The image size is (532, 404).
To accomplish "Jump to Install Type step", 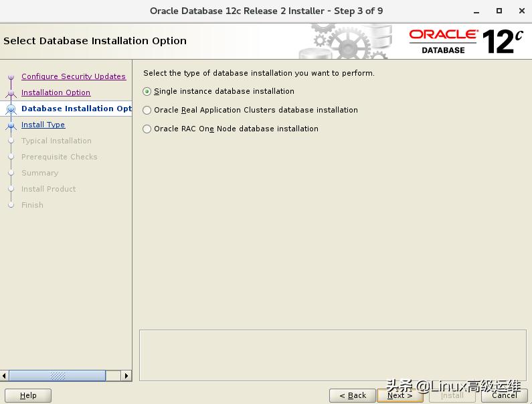I will pyautogui.click(x=43, y=125).
